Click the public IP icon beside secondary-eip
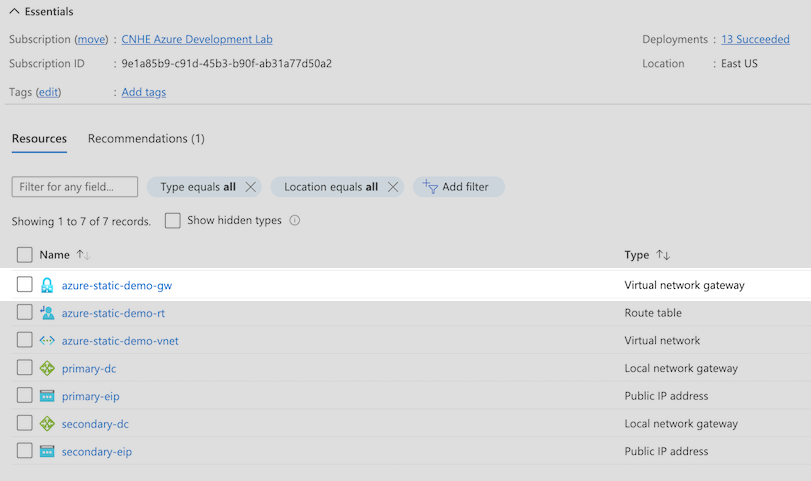811x481 pixels. 47,452
